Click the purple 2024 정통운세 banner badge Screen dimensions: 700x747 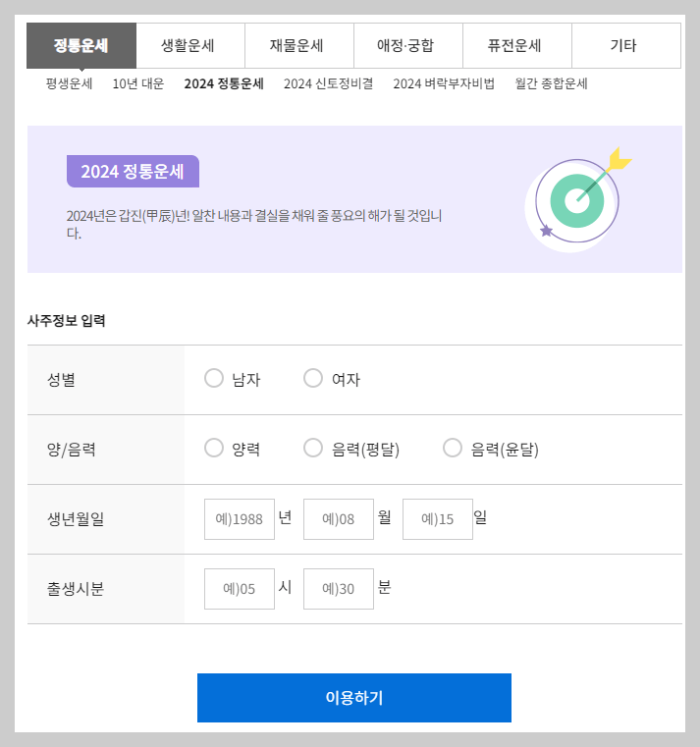133,172
